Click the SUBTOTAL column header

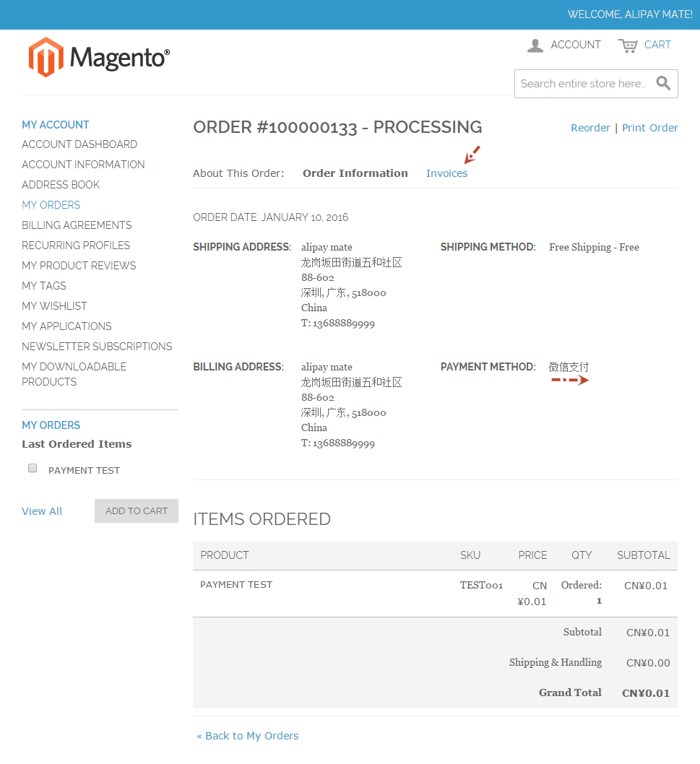(x=644, y=555)
